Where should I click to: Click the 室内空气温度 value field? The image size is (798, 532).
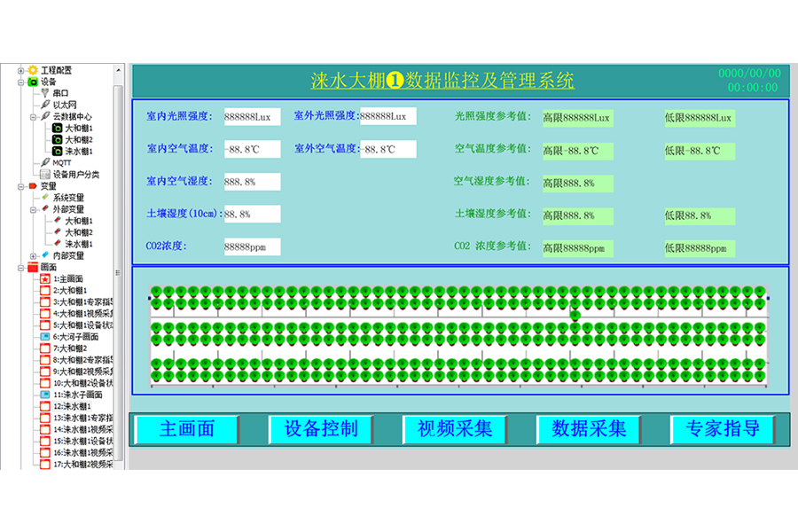pos(252,149)
